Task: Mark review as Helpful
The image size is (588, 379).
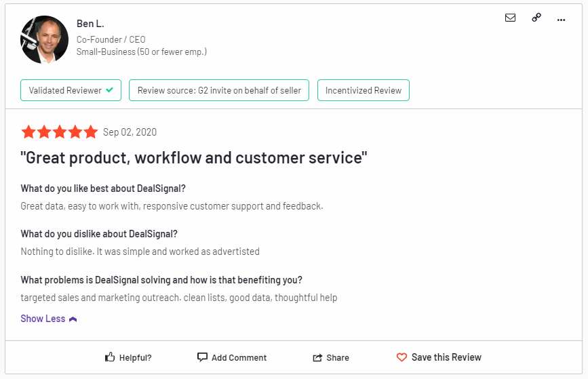Action: [x=128, y=357]
